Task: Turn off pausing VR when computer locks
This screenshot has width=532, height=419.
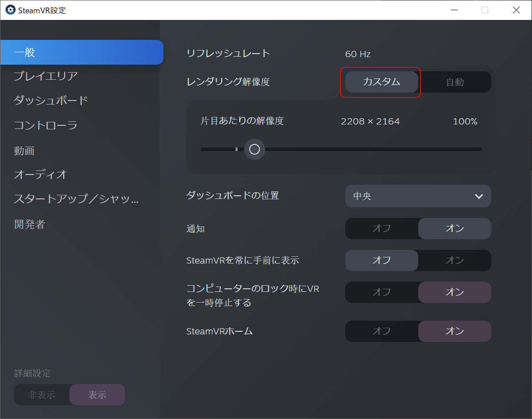Action: (x=381, y=292)
